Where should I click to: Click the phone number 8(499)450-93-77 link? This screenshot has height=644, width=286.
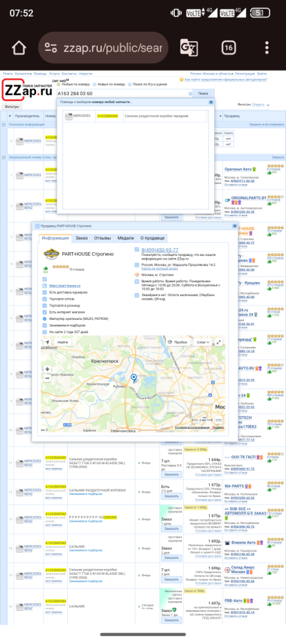pos(160,250)
